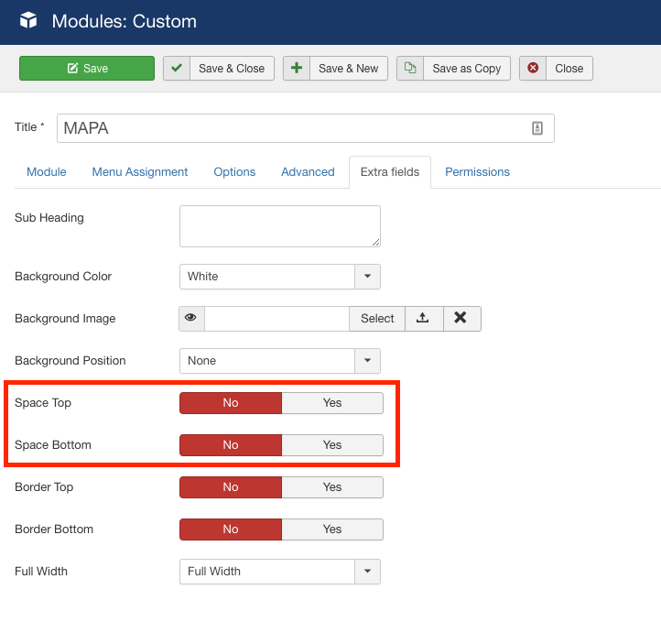Enable Border Top by choosing Yes
The width and height of the screenshot is (661, 644).
pyautogui.click(x=331, y=487)
